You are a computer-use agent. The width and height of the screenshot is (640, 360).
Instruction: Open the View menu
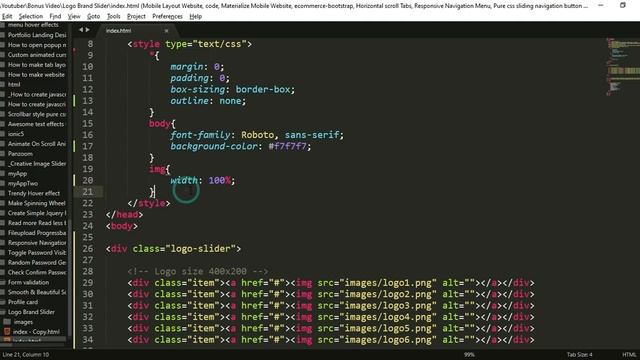click(74, 16)
